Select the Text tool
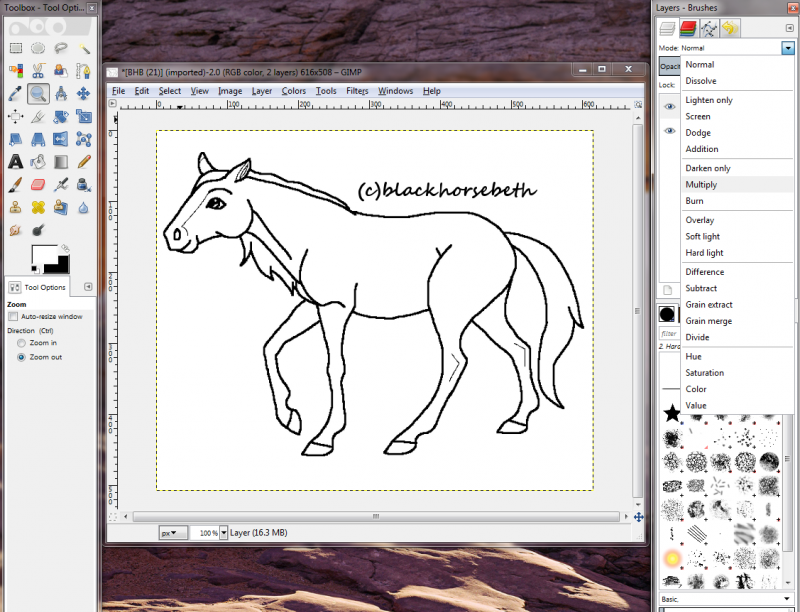 (16, 162)
